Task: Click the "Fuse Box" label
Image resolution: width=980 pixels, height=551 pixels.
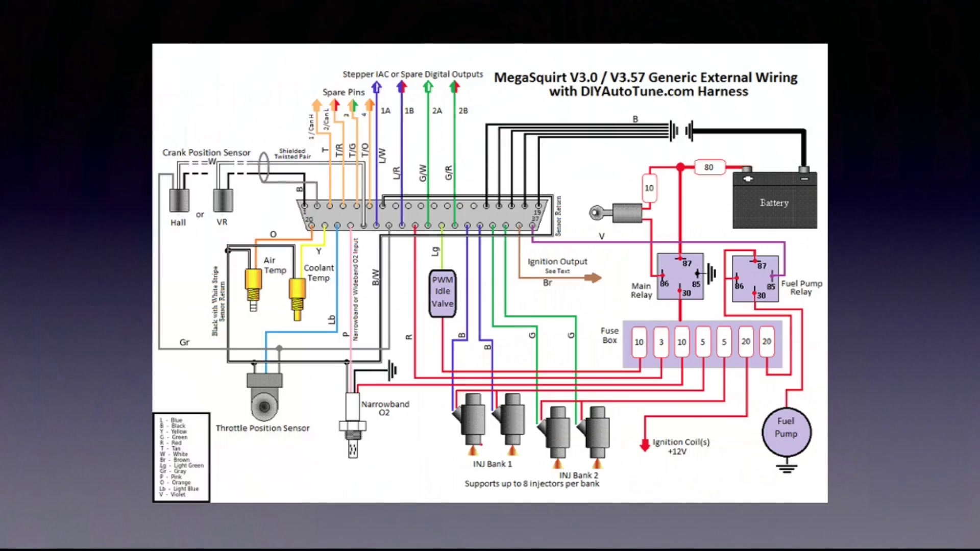Action: [x=609, y=336]
